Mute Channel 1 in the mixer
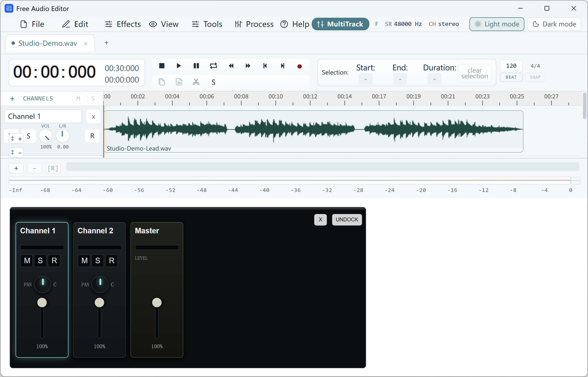This screenshot has width=588, height=377. [27, 261]
